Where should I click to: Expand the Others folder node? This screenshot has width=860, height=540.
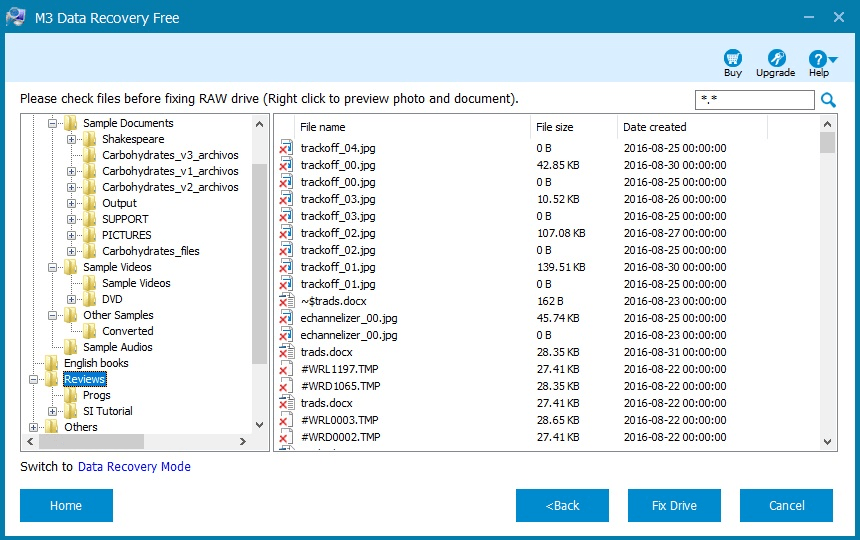(33, 427)
